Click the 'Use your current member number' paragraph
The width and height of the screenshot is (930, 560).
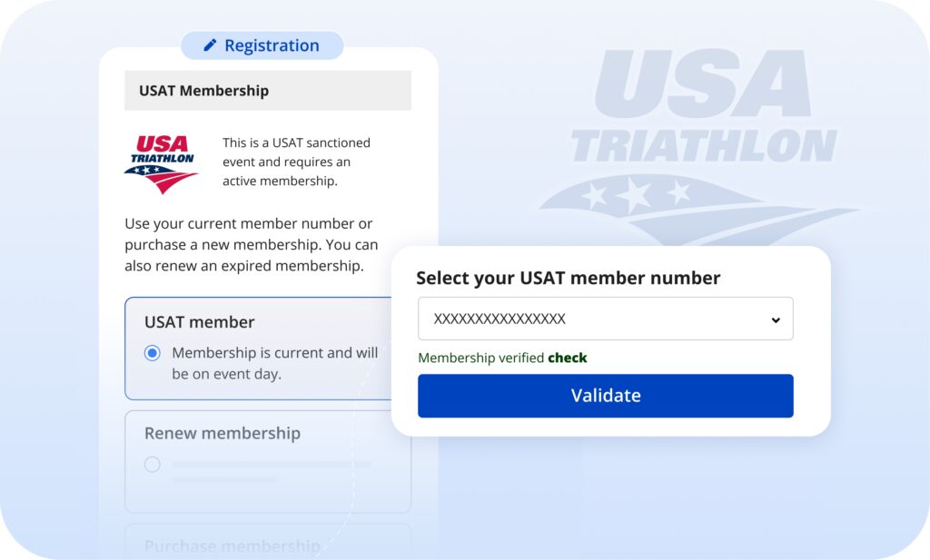tap(252, 245)
